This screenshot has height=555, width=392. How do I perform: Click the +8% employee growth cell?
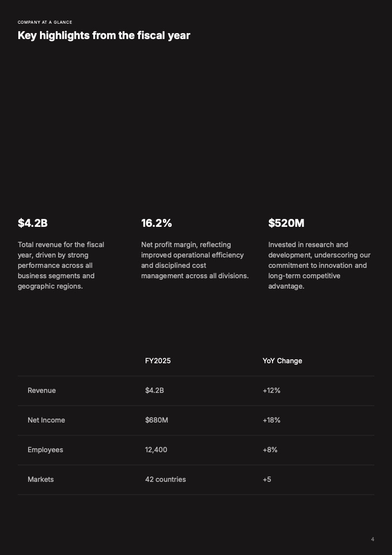(270, 450)
